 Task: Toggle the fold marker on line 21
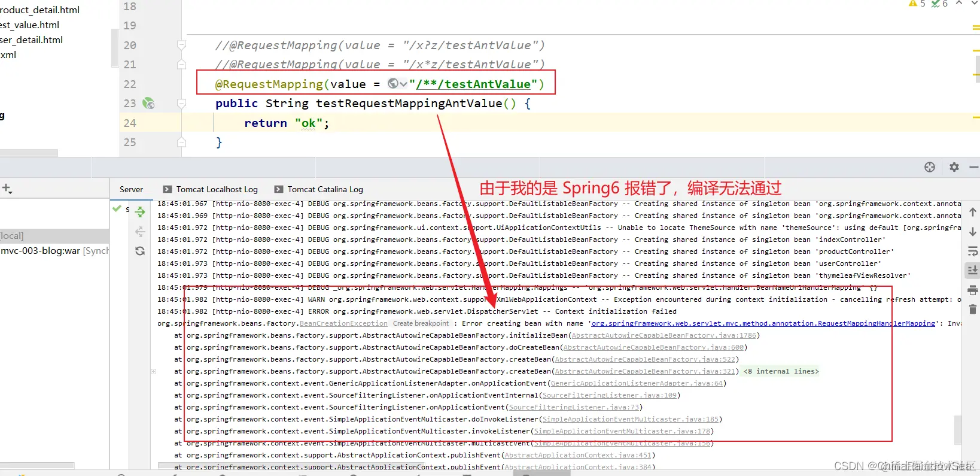(x=181, y=65)
